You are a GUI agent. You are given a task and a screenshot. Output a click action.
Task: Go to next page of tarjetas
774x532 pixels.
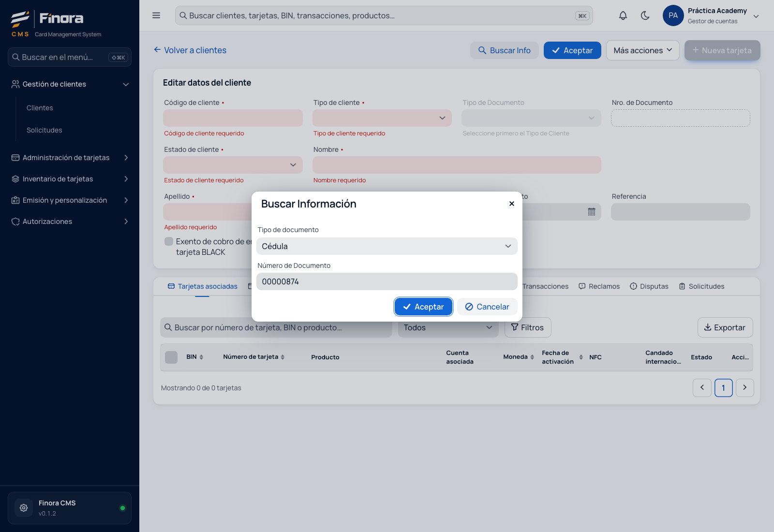click(745, 387)
